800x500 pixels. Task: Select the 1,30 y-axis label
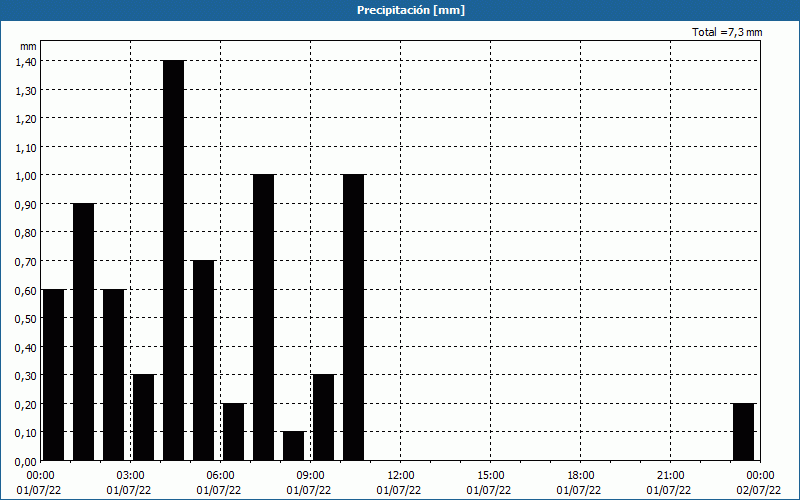pyautogui.click(x=26, y=90)
